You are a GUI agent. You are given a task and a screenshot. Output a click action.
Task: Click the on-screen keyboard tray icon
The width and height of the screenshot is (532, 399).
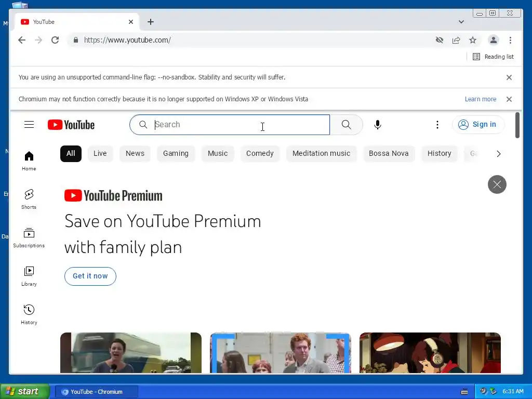[464, 392]
